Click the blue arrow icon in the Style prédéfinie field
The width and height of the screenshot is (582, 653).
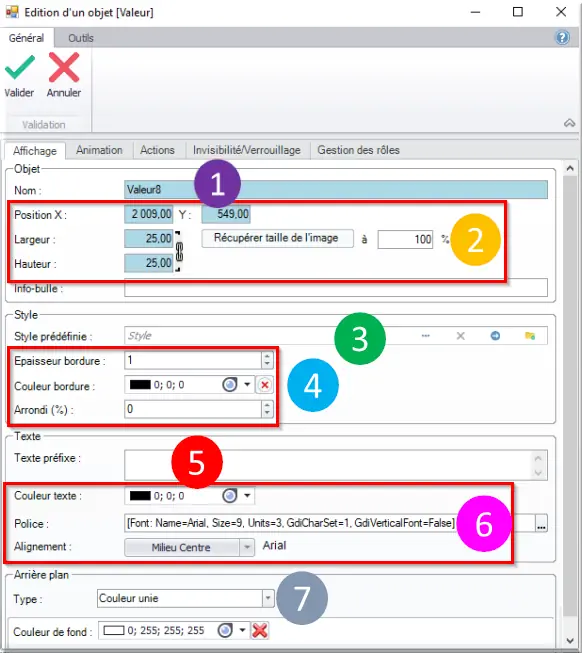coord(495,336)
